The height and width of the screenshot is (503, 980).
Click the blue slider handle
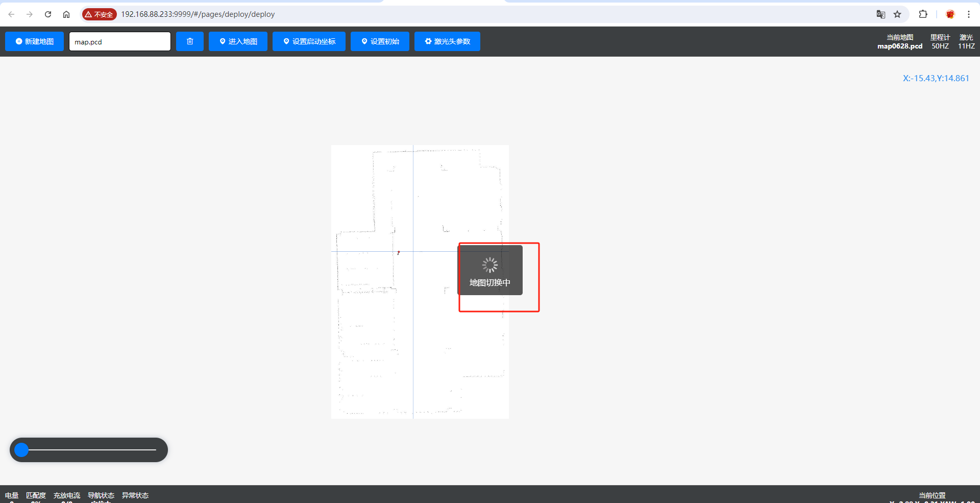point(21,450)
